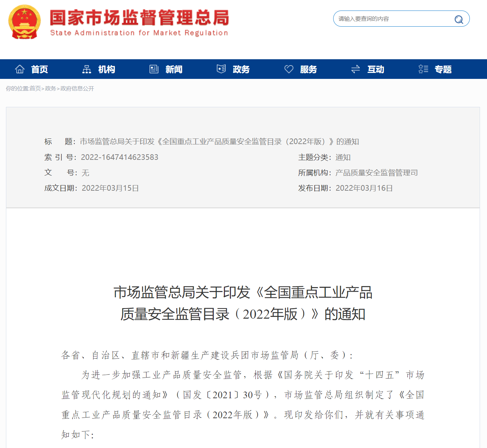This screenshot has height=448, width=487.
Task: Go to 首页 in the breadcrumb trail
Action: (35, 89)
